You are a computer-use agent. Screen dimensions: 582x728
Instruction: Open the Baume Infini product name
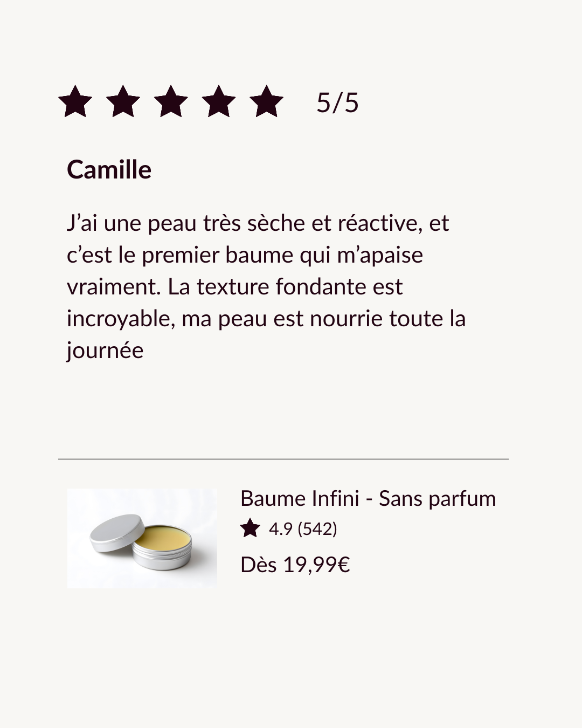[x=300, y=498]
